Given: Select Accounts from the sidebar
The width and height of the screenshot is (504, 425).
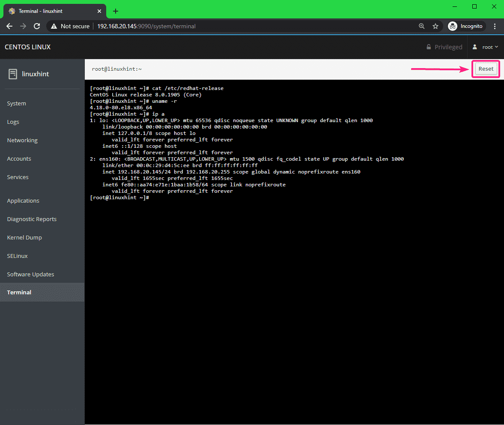Looking at the screenshot, I should coord(19,159).
